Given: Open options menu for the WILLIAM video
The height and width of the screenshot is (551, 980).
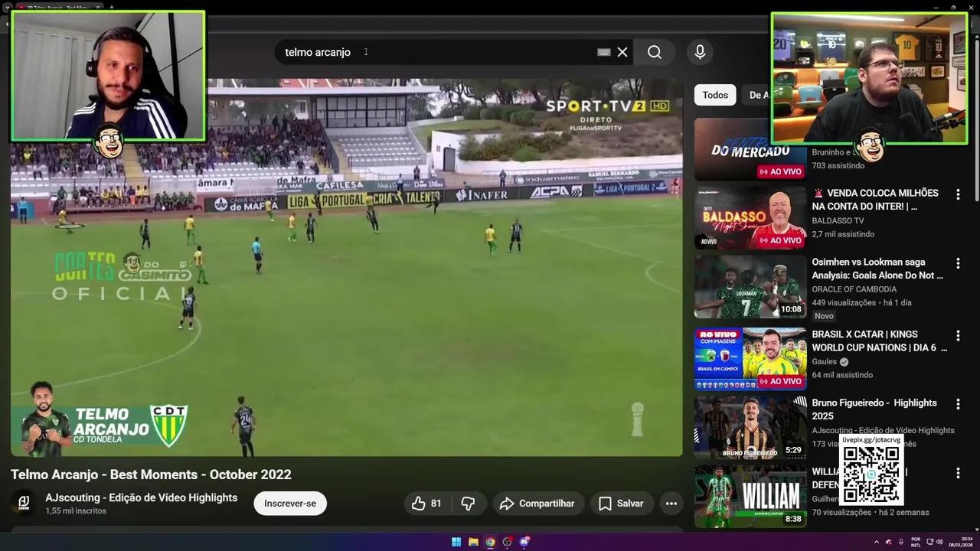Looking at the screenshot, I should [957, 473].
